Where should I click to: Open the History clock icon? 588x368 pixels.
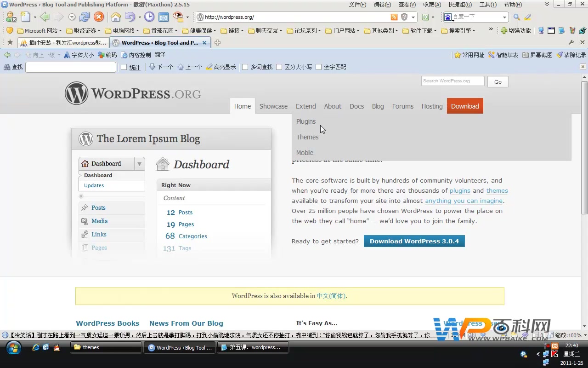[x=149, y=17]
